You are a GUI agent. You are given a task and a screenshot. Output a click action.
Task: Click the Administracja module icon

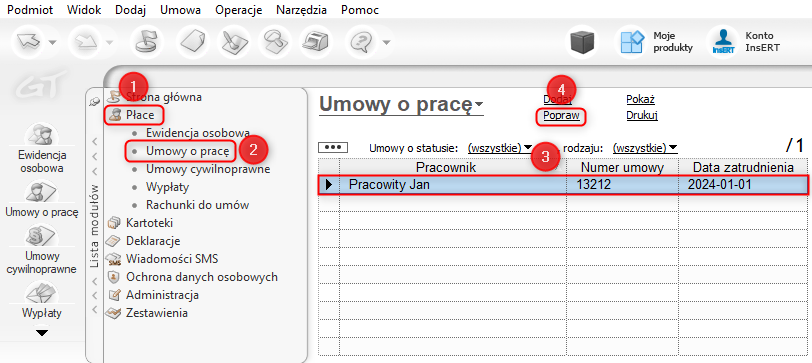[113, 295]
